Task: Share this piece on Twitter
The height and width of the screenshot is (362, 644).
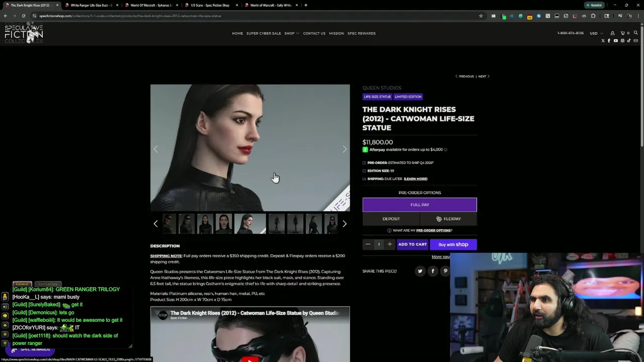Action: [420, 271]
